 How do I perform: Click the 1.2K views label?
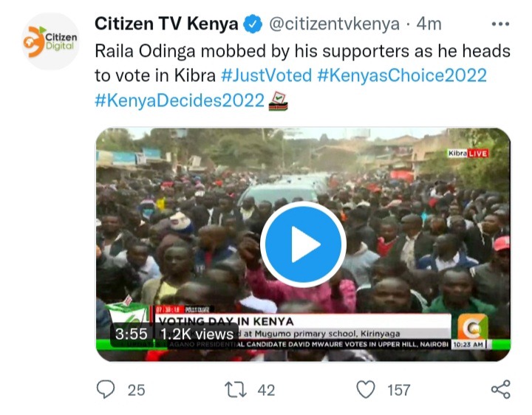coord(197,335)
